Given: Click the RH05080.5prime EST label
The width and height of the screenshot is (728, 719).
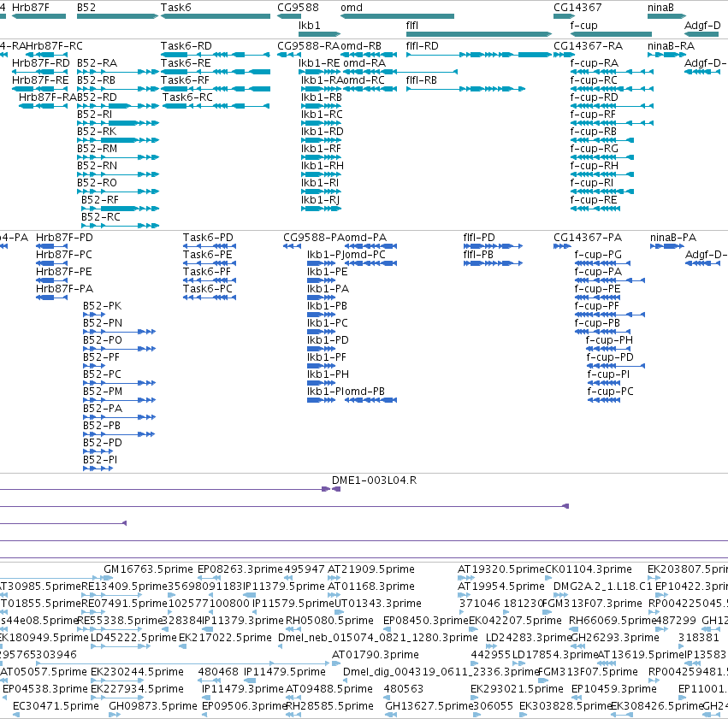Looking at the screenshot, I should point(329,621).
